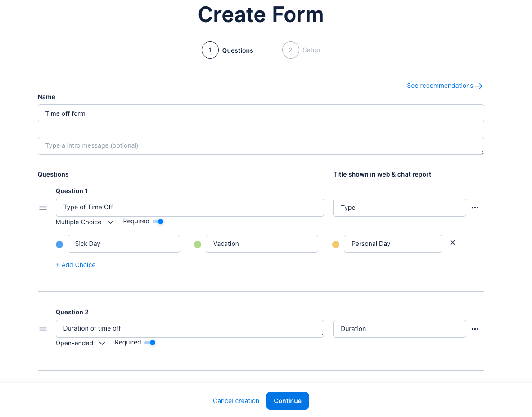
Task: Click the yellow color dot beside Personal Day
Action: coord(335,244)
